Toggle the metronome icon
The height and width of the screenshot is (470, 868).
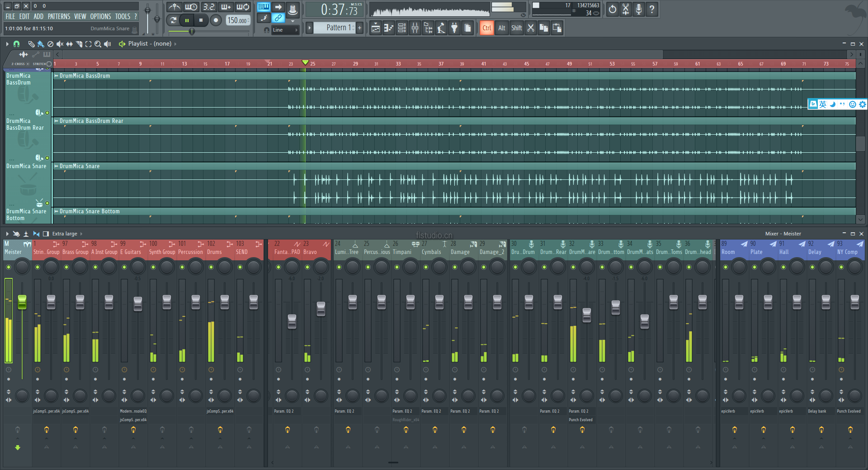pyautogui.click(x=174, y=7)
